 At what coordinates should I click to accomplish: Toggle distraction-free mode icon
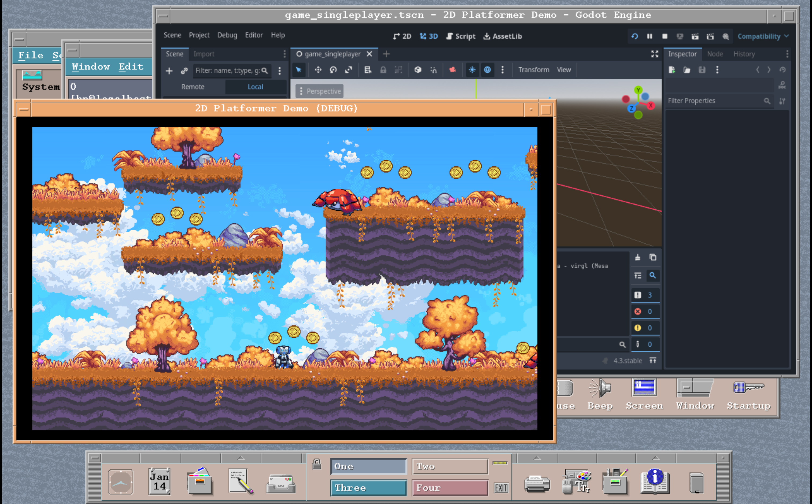coord(655,54)
